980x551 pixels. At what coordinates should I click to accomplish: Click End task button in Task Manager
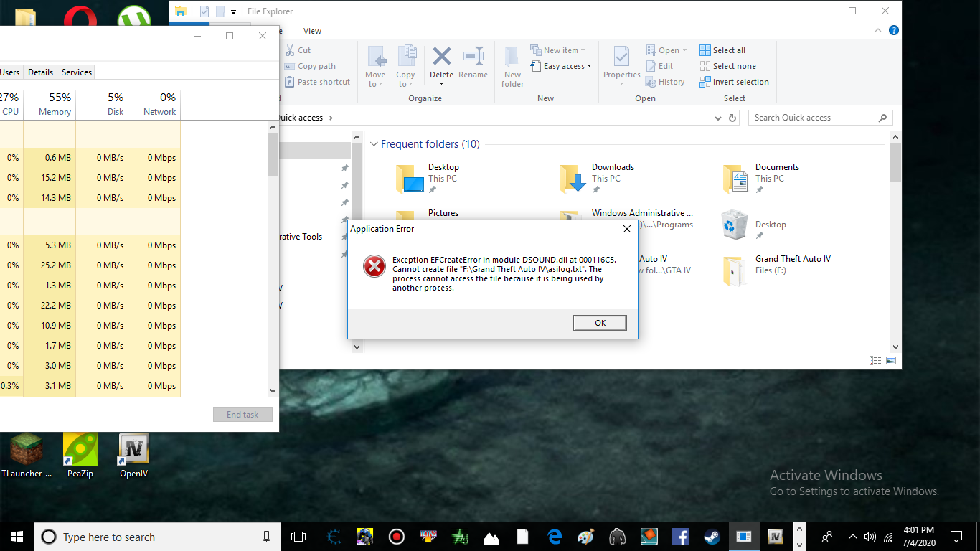(242, 415)
